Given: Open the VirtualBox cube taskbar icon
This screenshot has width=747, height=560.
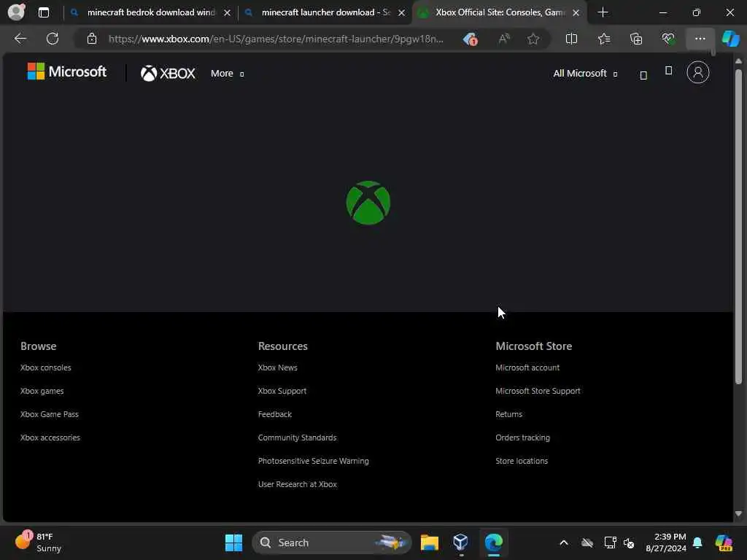Looking at the screenshot, I should 461,542.
